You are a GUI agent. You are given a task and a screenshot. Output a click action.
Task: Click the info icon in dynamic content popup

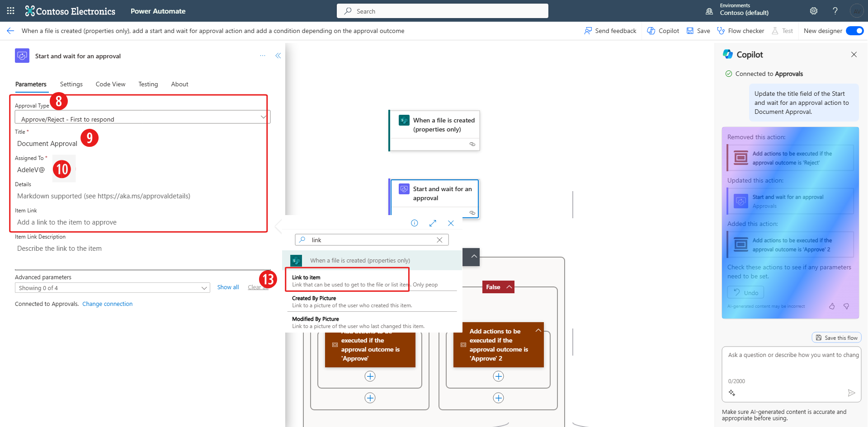tap(414, 223)
